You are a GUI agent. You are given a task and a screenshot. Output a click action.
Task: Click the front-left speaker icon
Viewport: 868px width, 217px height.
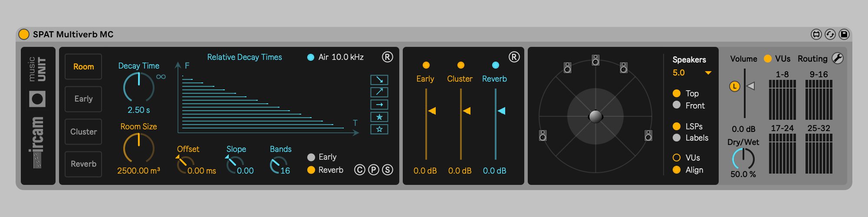(567, 67)
